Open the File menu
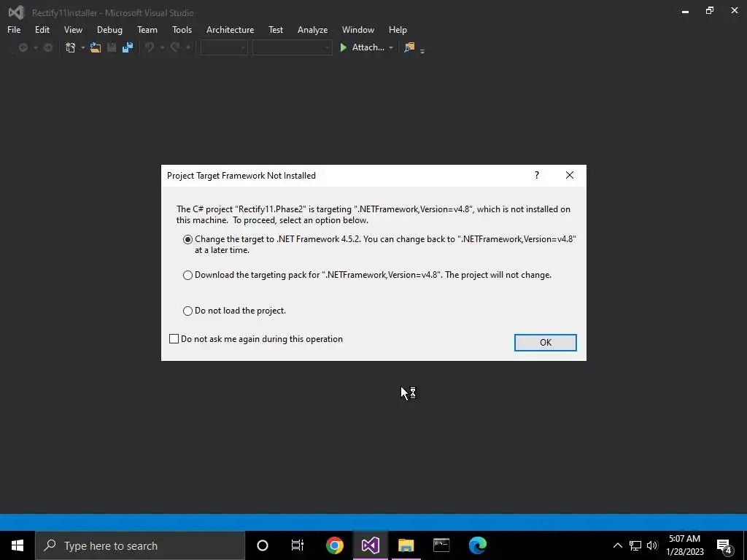 click(x=14, y=29)
